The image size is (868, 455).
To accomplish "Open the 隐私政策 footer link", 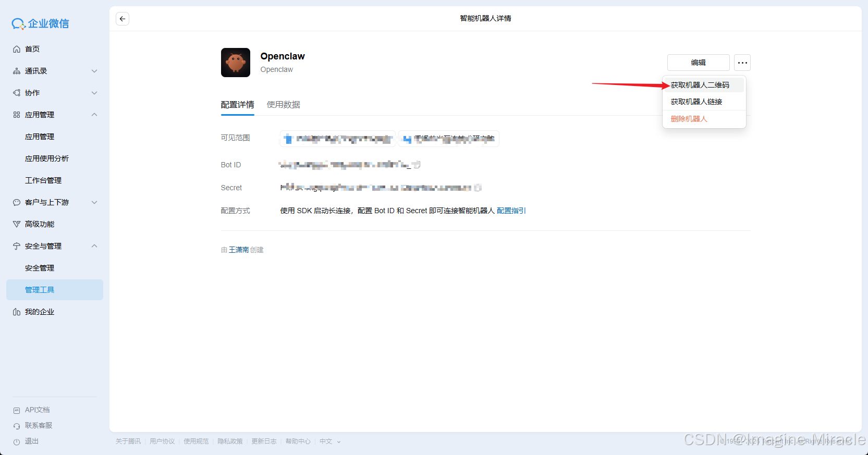I will pos(230,441).
